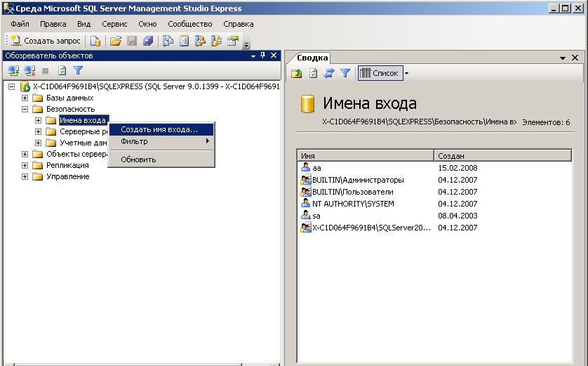Screen dimensions: 588x366
Task: Click the filter funnel icon in Сводка
Action: [345, 73]
